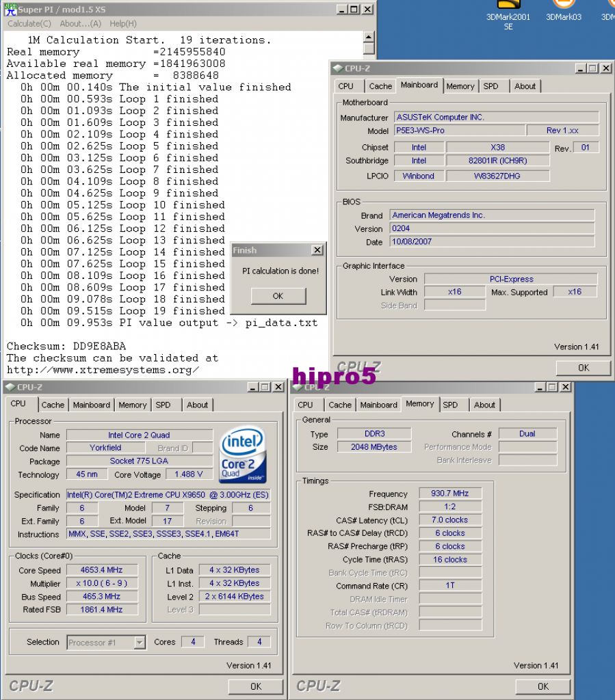Click OK in Mainboard CPU-Z window

tap(584, 368)
